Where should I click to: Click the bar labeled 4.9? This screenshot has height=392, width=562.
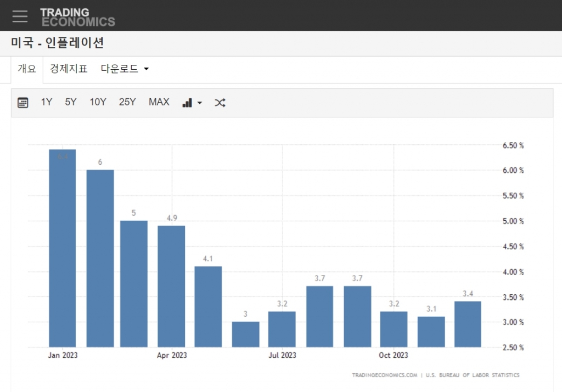pyautogui.click(x=171, y=286)
